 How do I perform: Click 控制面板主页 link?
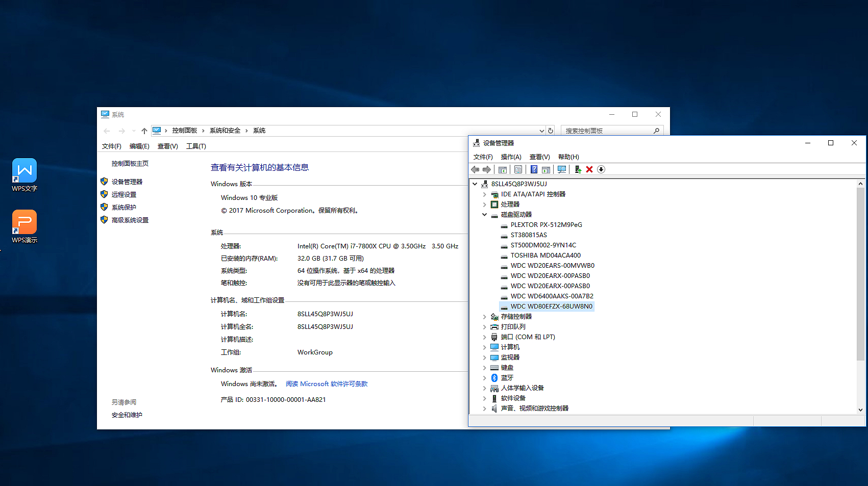pyautogui.click(x=130, y=164)
